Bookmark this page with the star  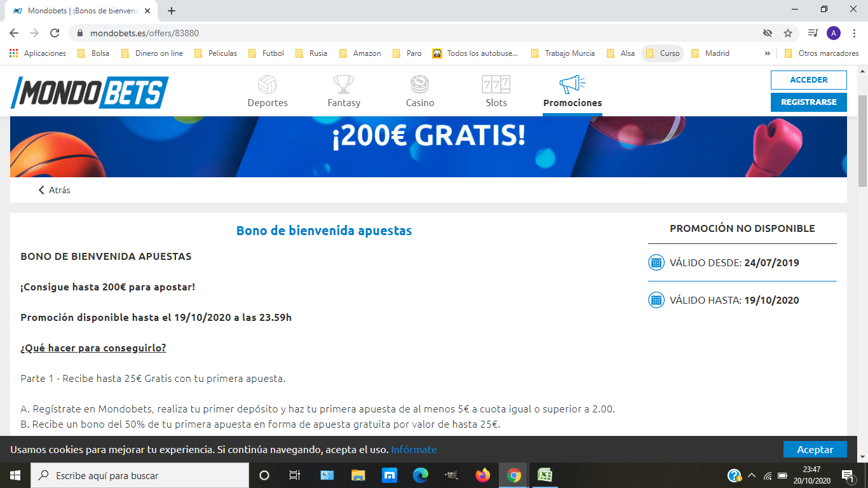pyautogui.click(x=788, y=33)
